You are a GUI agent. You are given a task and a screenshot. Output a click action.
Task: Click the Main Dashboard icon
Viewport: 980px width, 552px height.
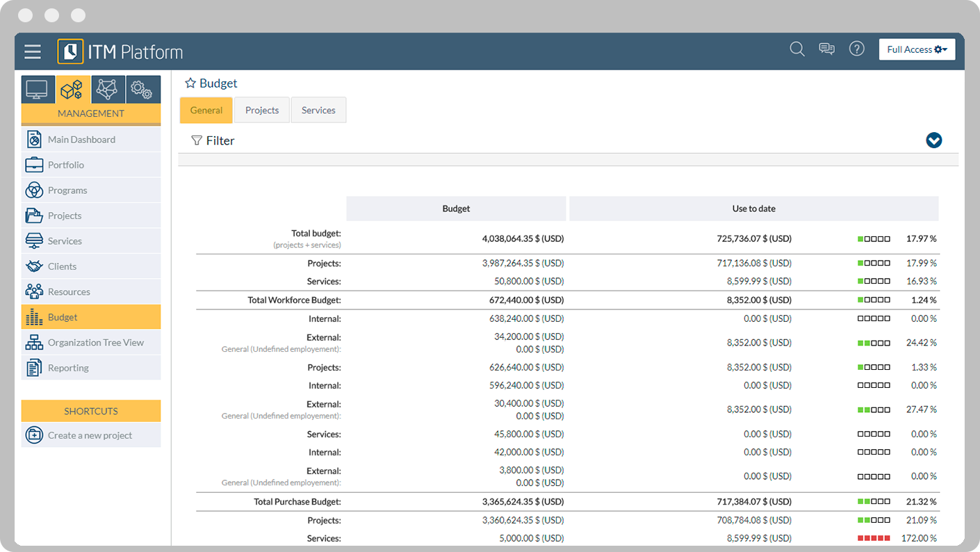point(34,139)
